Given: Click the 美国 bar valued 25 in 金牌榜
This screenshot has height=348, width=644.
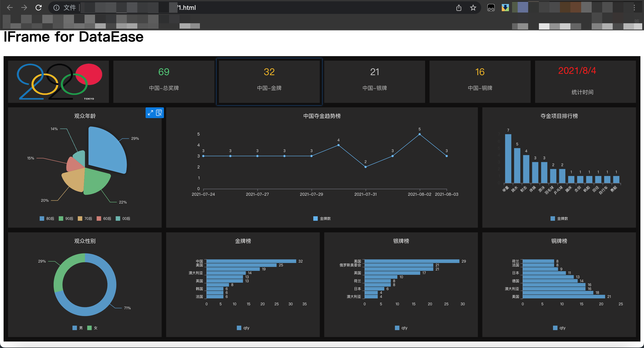Looking at the screenshot, I should (x=241, y=265).
